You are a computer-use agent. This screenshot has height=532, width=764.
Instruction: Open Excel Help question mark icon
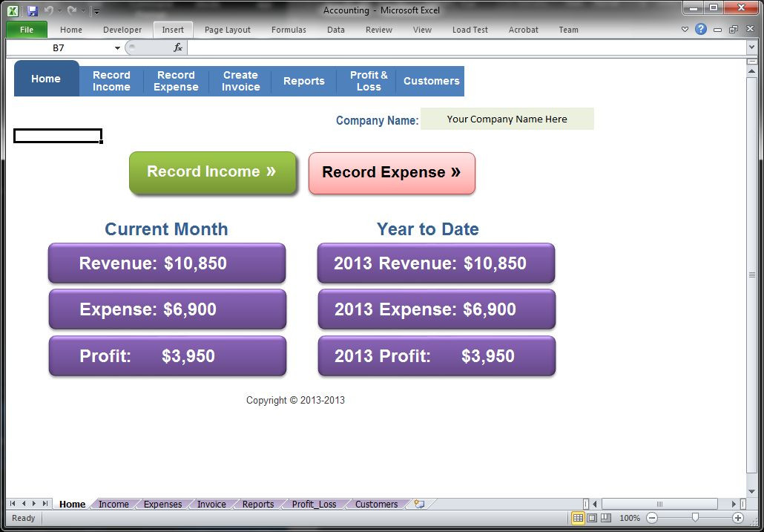click(701, 29)
